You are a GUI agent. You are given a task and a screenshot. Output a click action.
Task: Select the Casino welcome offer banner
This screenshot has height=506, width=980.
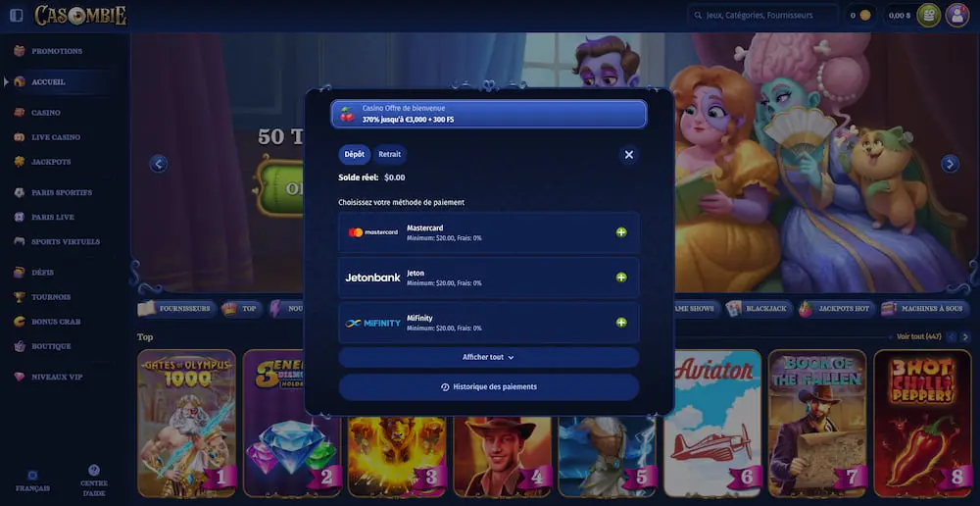click(x=488, y=114)
